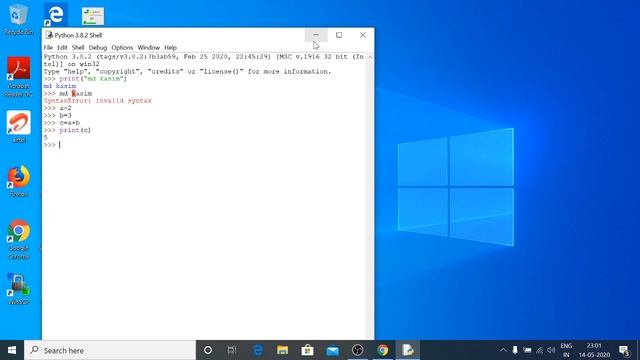Image resolution: width=640 pixels, height=360 pixels.
Task: Minimize the Python 3.8.2 Shell window
Action: (316, 35)
